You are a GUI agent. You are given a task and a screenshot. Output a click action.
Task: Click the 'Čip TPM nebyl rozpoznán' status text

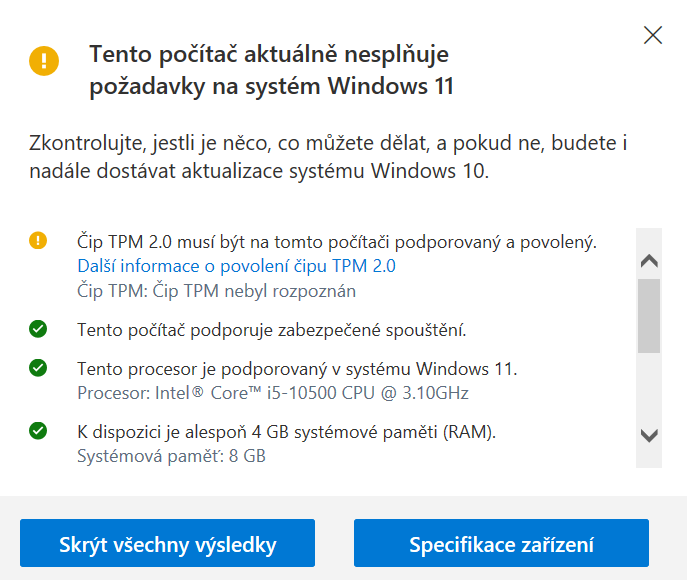click(216, 291)
